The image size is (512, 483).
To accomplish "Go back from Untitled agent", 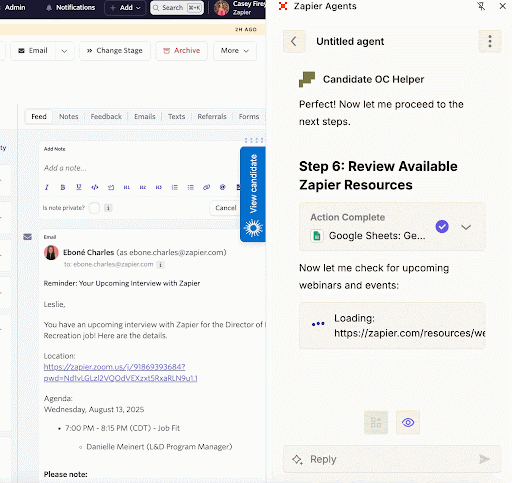I will click(294, 41).
